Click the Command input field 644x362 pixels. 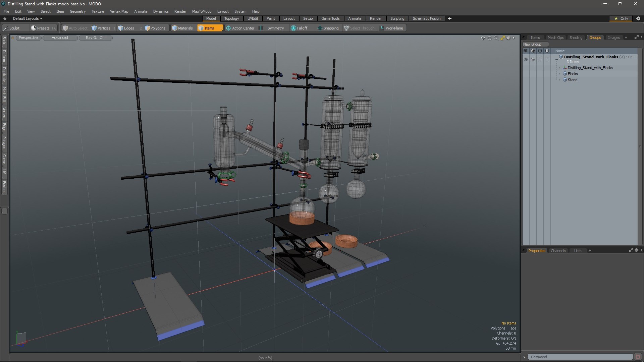tap(580, 357)
